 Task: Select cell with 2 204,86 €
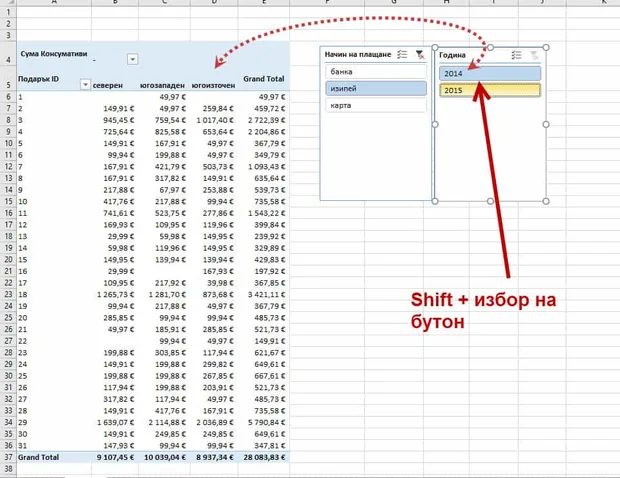coord(264,132)
